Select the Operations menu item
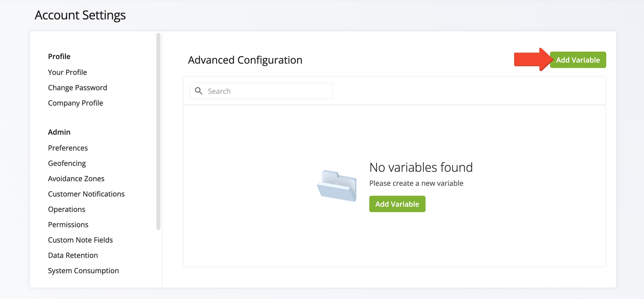Screen dimensions: 644x299 [x=66, y=209]
